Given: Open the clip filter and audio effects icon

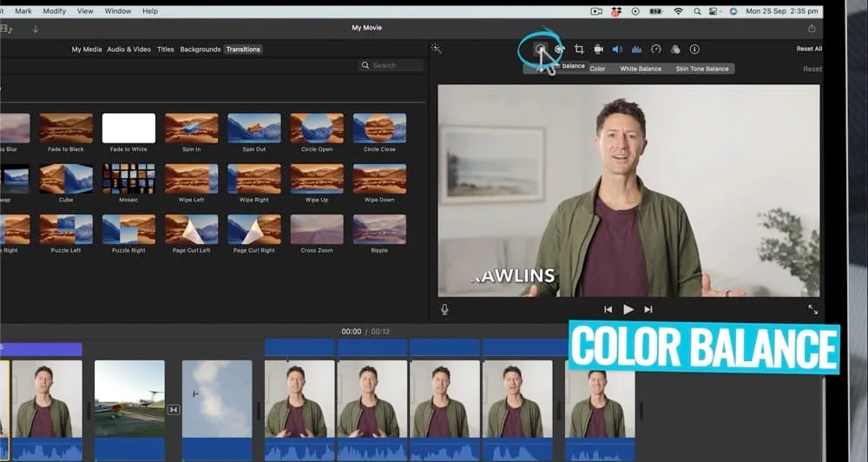Looking at the screenshot, I should (x=675, y=49).
